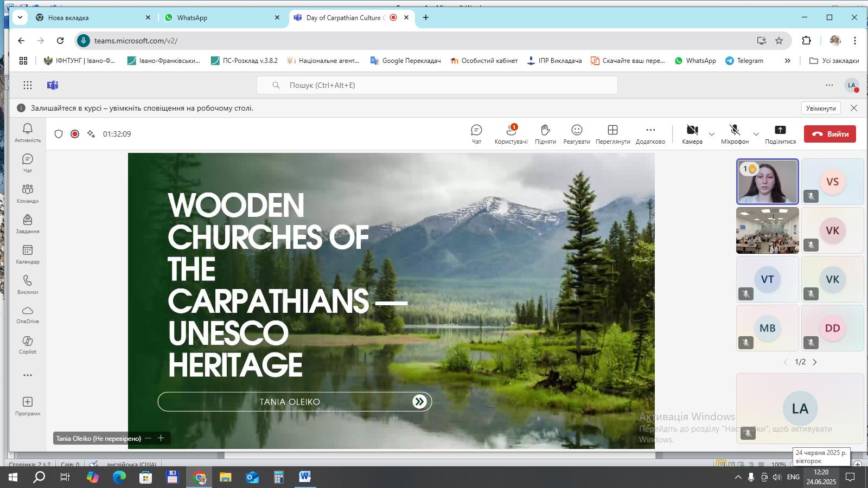This screenshot has width=868, height=488.
Task: Open reactions (Реагувати) menu
Action: [577, 134]
